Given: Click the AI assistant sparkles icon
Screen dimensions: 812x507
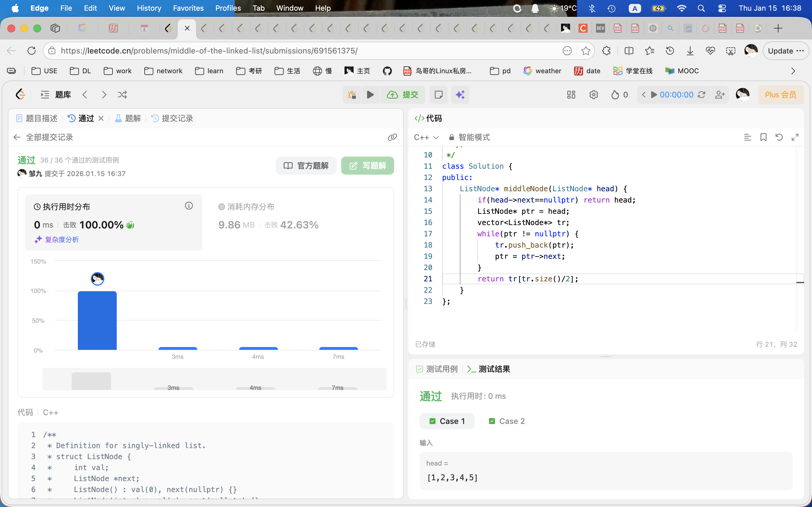Looking at the screenshot, I should [460, 95].
